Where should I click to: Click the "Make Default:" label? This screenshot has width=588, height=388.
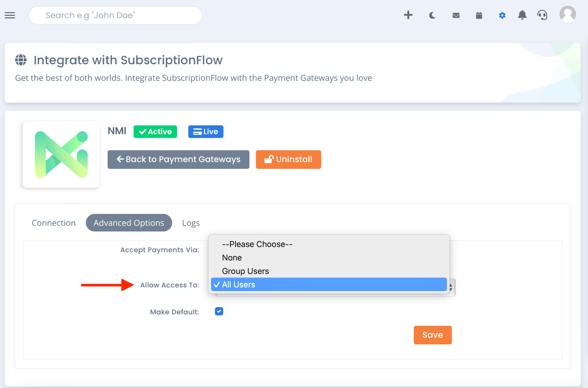coord(175,312)
